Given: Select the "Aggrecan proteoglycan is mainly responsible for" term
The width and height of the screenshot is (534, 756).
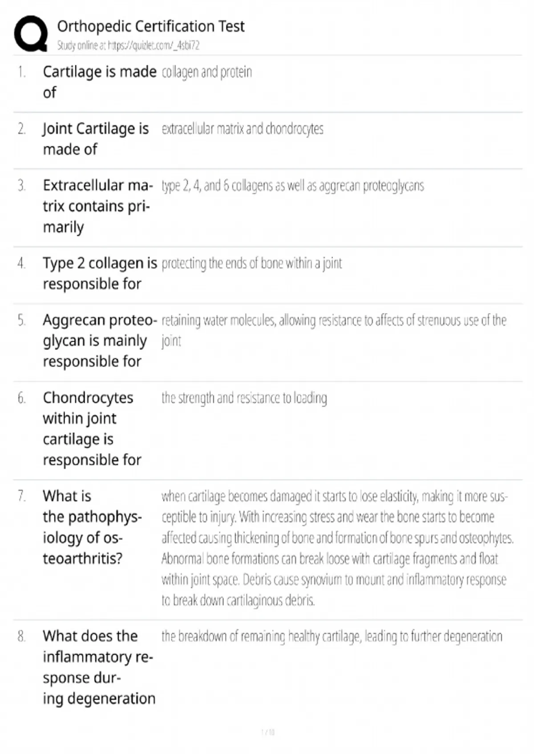Looking at the screenshot, I should point(100,341).
